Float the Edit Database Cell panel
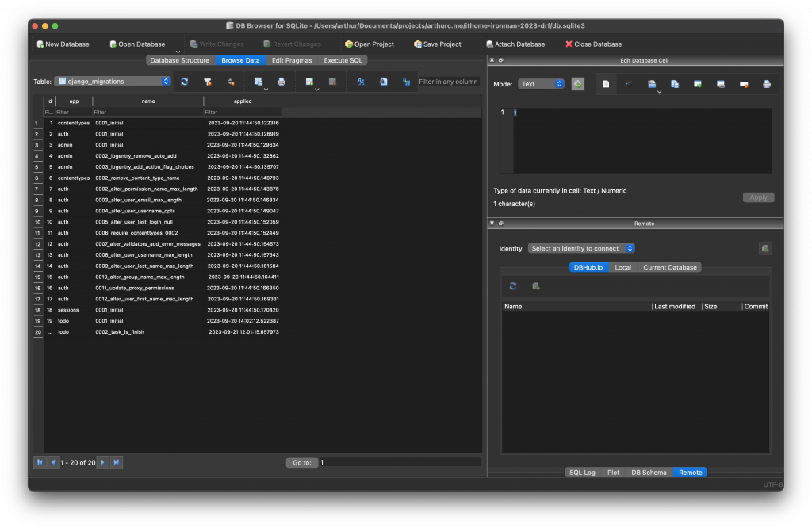Image resolution: width=812 pixels, height=528 pixels. pyautogui.click(x=501, y=60)
